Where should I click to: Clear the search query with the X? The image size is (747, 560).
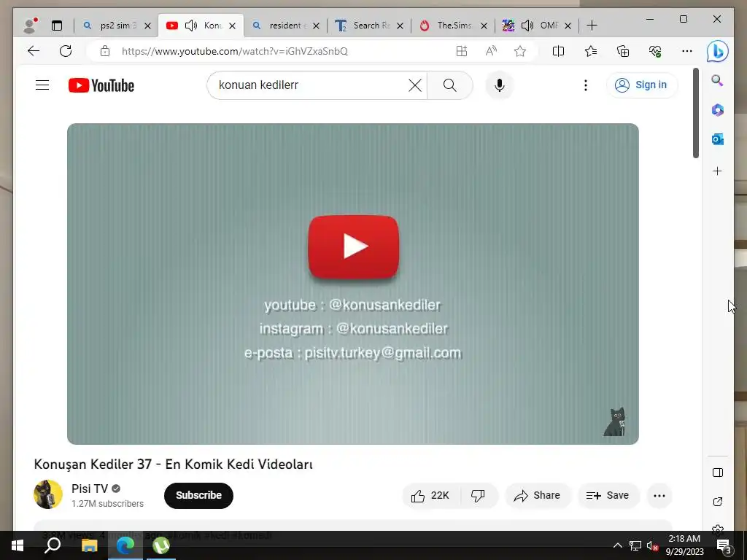[x=415, y=85]
